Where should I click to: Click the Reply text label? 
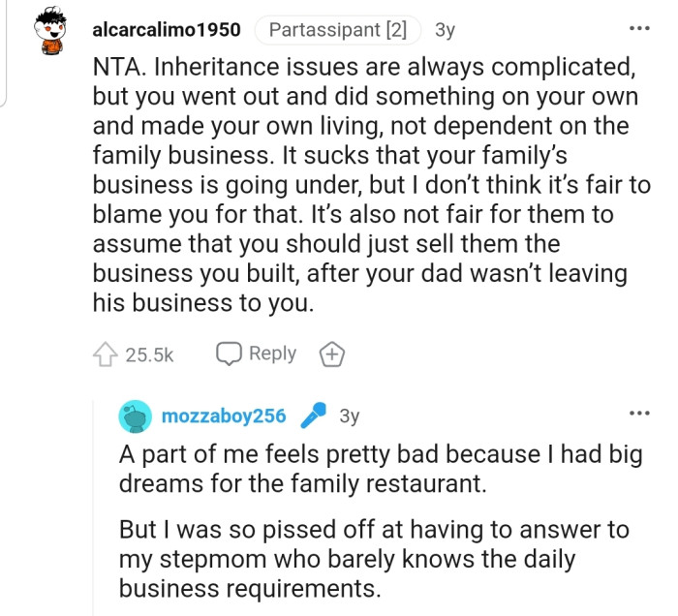pos(272,354)
